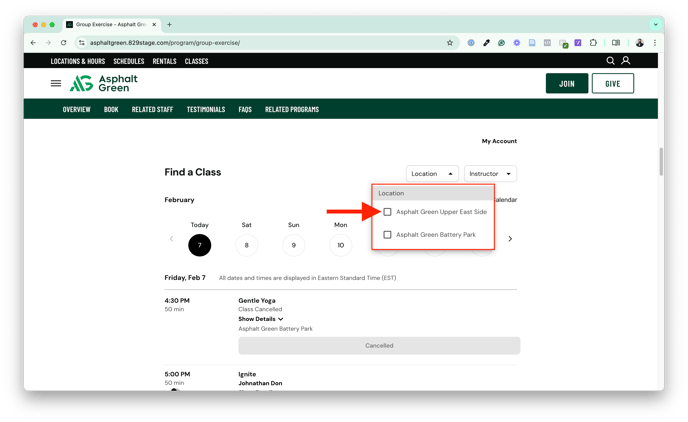The width and height of the screenshot is (688, 422).
Task: Select Saturday the 8th
Action: (x=247, y=245)
